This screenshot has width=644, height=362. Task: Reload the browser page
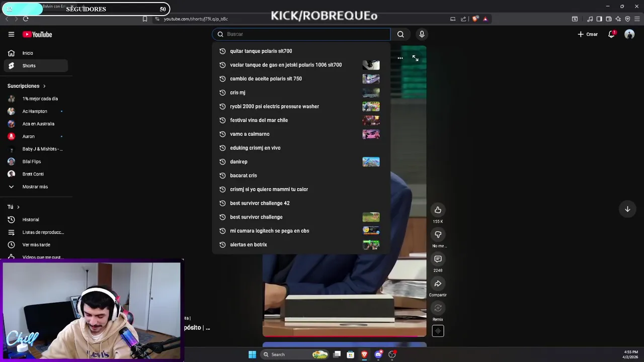[26, 19]
